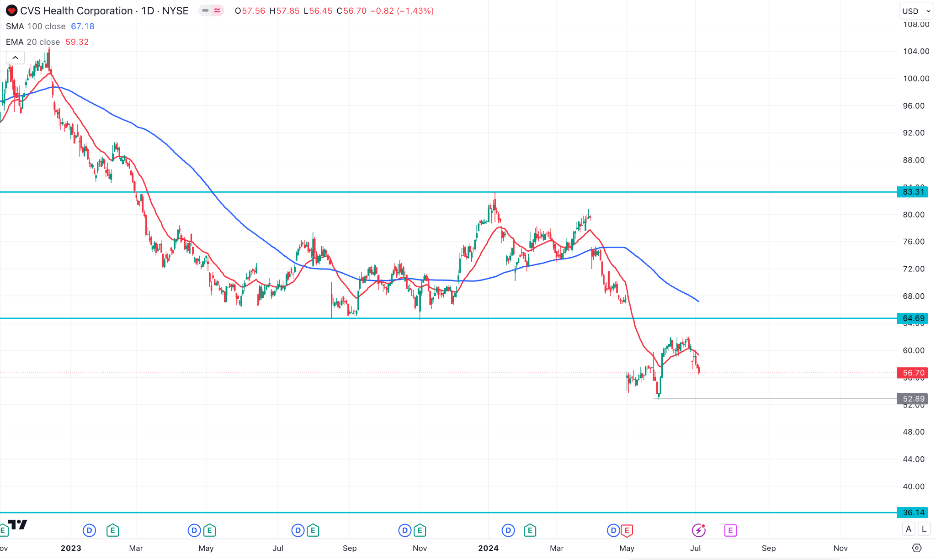Open the dividend D marker before May 2023

point(194,530)
